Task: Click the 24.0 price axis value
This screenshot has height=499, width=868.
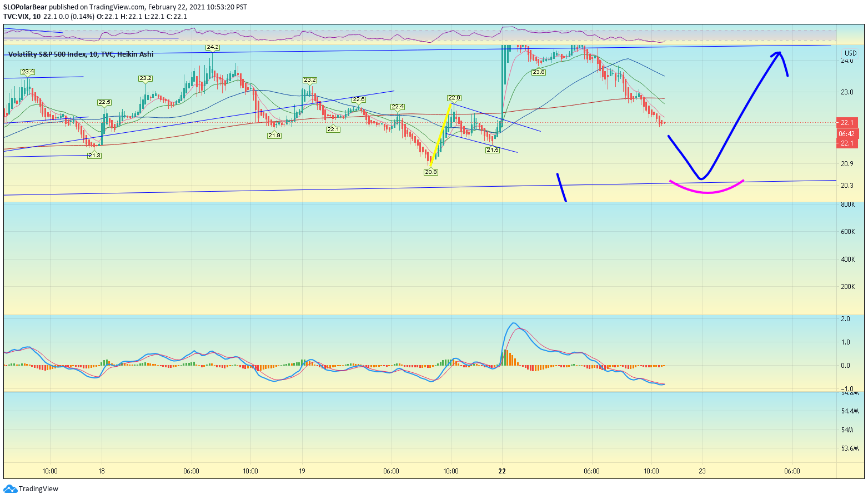Action: point(847,61)
